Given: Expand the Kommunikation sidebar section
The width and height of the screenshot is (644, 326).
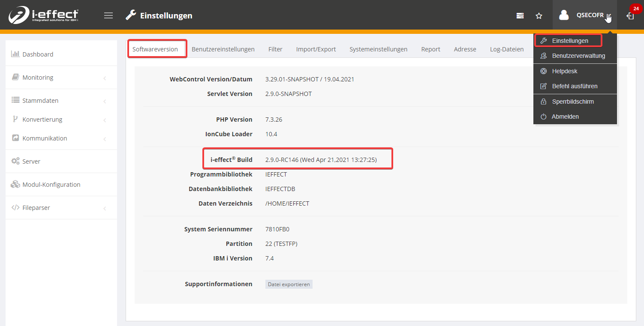Looking at the screenshot, I should click(45, 138).
